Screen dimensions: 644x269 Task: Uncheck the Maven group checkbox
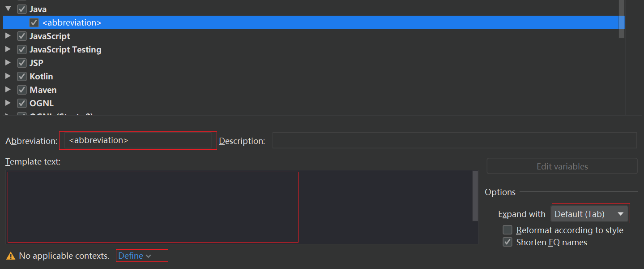pos(22,90)
